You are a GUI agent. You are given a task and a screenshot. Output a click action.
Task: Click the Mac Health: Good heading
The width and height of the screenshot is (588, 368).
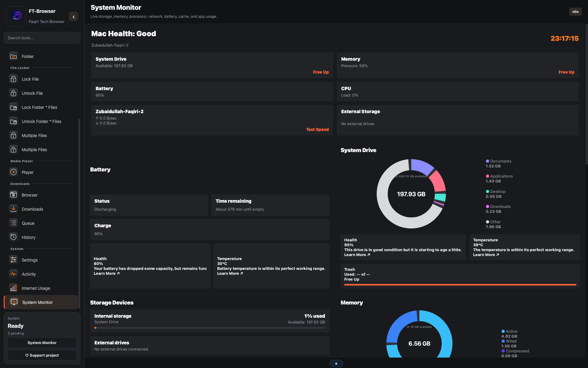123,33
